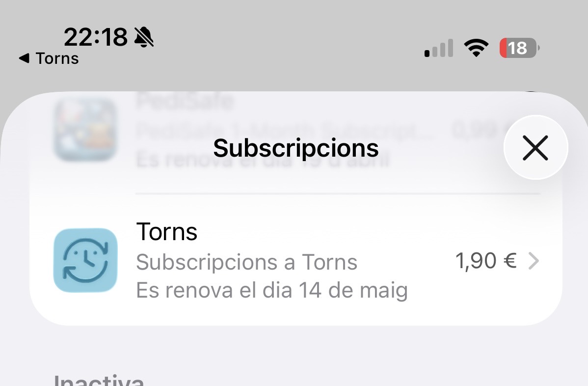Close the Subscripcions sheet with the X
The image size is (588, 386).
pos(535,147)
